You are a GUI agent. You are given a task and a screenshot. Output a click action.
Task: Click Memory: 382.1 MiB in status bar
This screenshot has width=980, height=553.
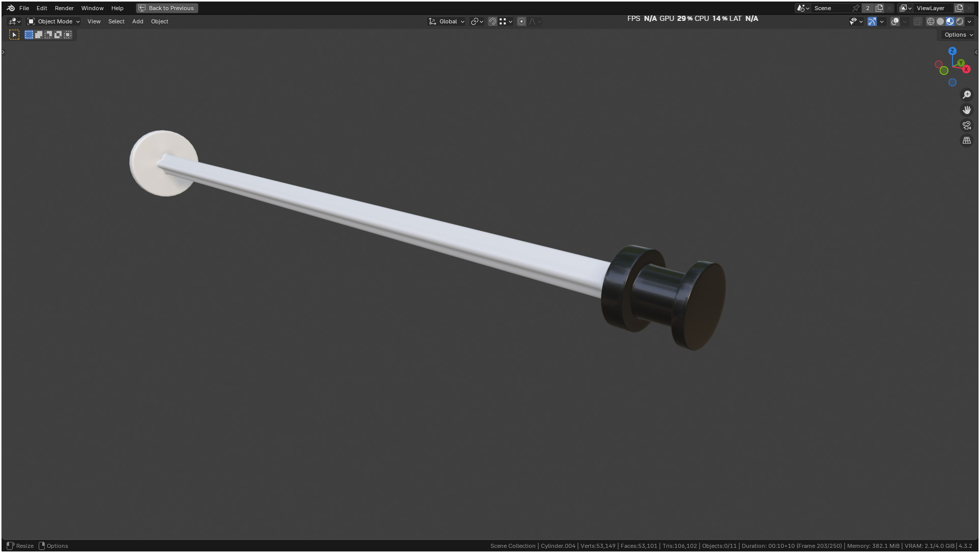click(873, 546)
